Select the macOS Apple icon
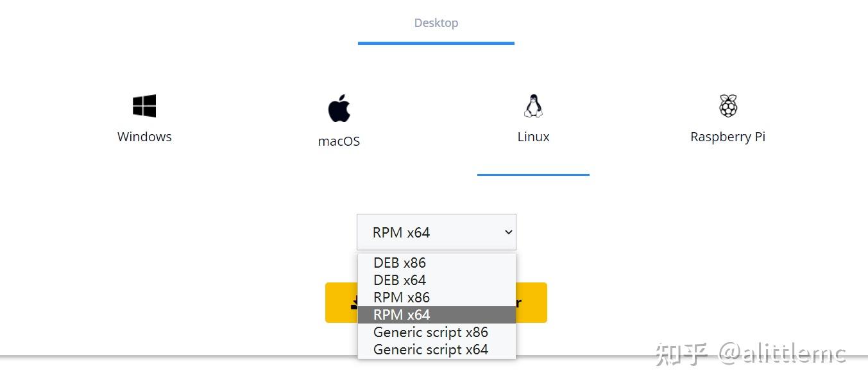Image resolution: width=868 pixels, height=389 pixels. point(339,108)
